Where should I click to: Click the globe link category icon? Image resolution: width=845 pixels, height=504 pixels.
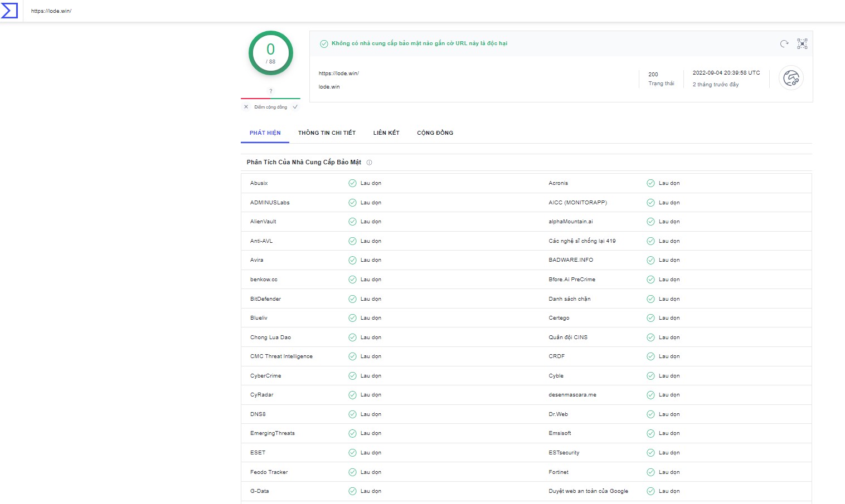tap(791, 78)
